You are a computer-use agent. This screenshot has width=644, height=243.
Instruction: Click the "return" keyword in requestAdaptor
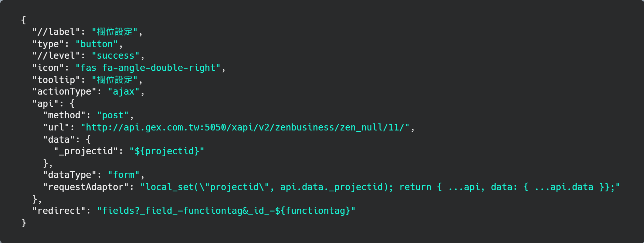pos(415,187)
